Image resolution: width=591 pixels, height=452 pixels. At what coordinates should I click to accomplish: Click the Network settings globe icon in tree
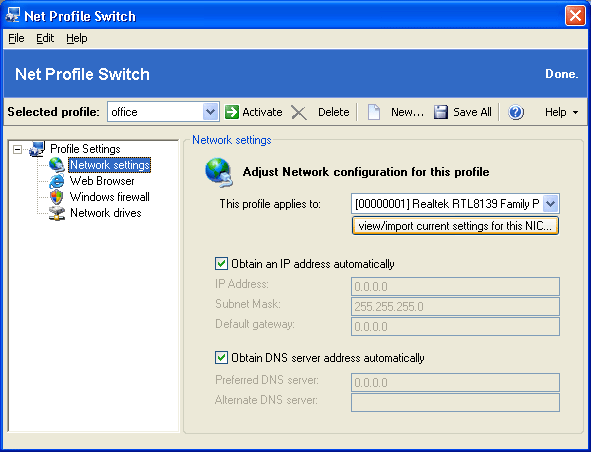click(57, 165)
